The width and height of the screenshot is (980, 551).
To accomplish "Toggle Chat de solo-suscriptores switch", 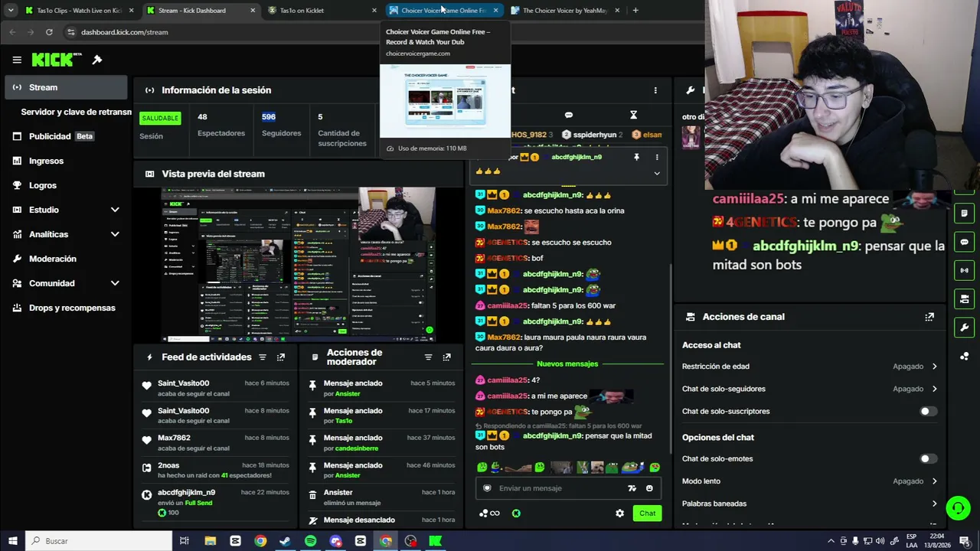I will click(x=928, y=412).
